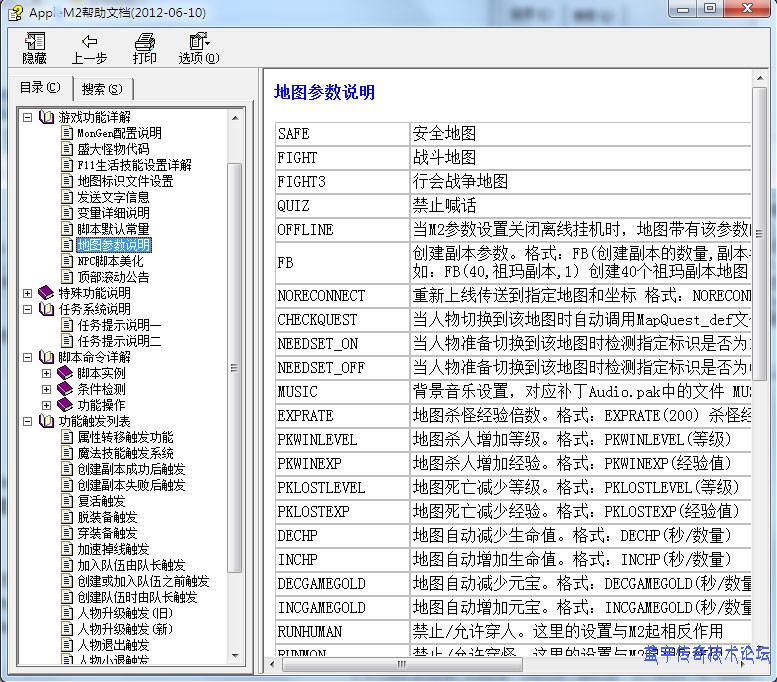Expand the 功能操作 subnode
Viewport: 777px width, 682px height.
(x=46, y=405)
